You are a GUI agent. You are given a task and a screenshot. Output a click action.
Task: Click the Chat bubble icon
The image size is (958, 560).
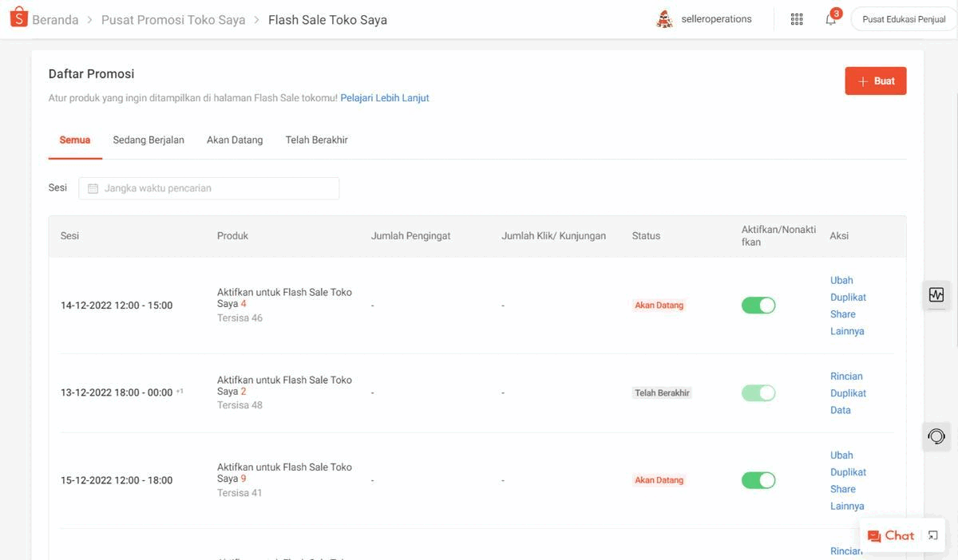point(874,536)
